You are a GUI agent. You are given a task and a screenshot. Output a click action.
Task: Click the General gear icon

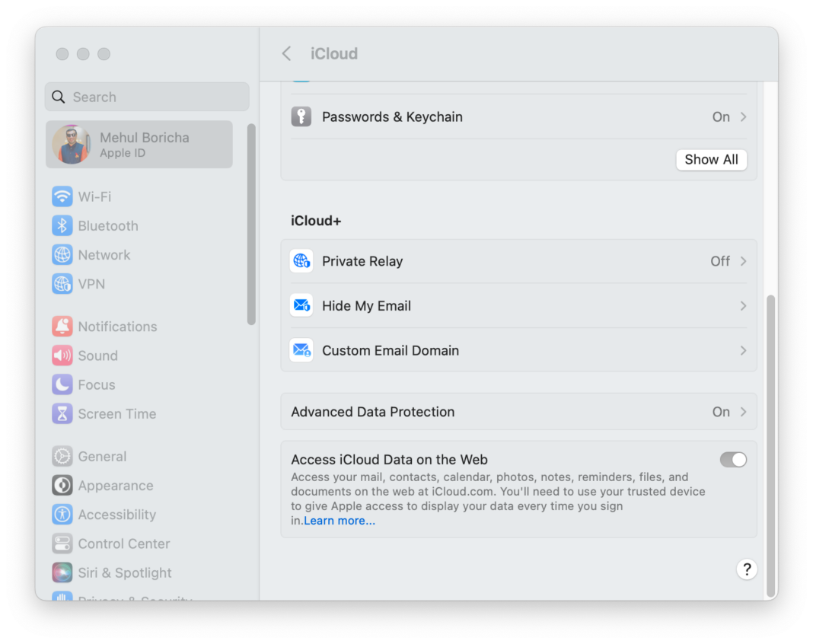pyautogui.click(x=62, y=456)
